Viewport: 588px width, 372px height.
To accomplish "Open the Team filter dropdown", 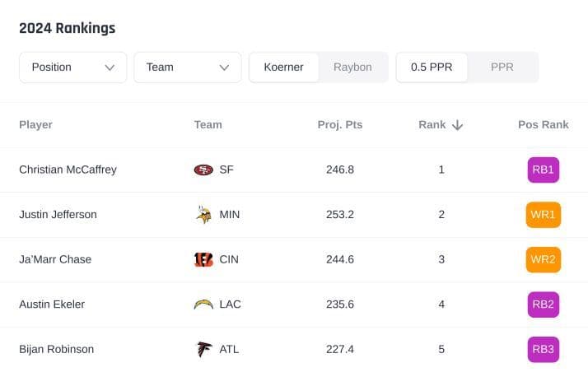I will pyautogui.click(x=187, y=67).
